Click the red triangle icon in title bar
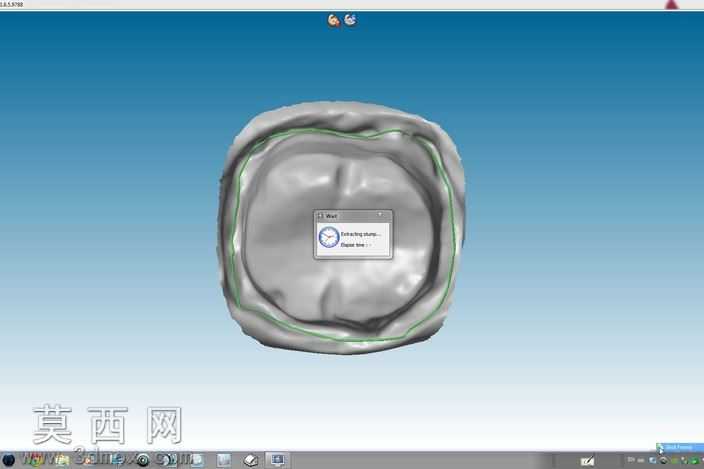This screenshot has height=469, width=704. 671,4
